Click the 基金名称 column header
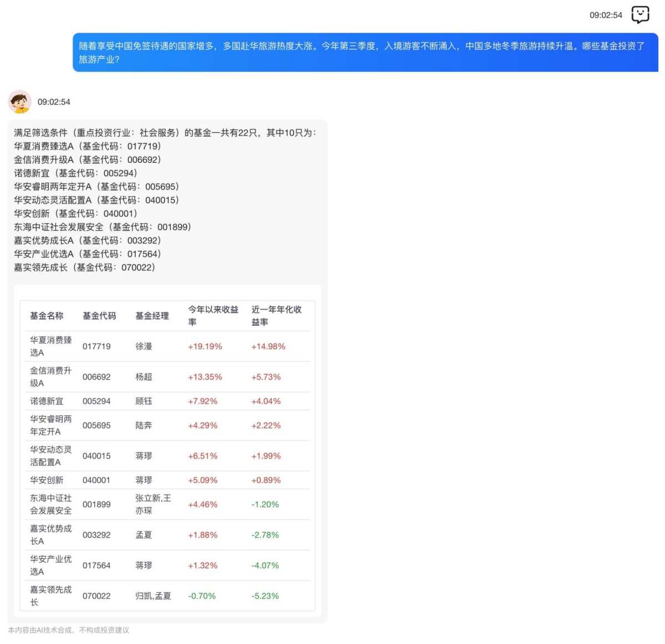This screenshot has height=644, width=665. coord(47,316)
